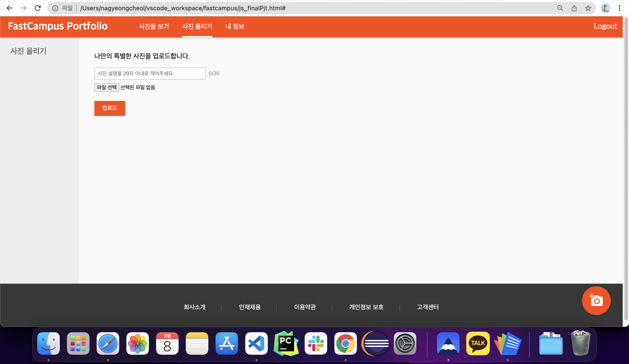Image resolution: width=629 pixels, height=364 pixels.
Task: Bookmark page with the star icon
Action: [x=588, y=8]
